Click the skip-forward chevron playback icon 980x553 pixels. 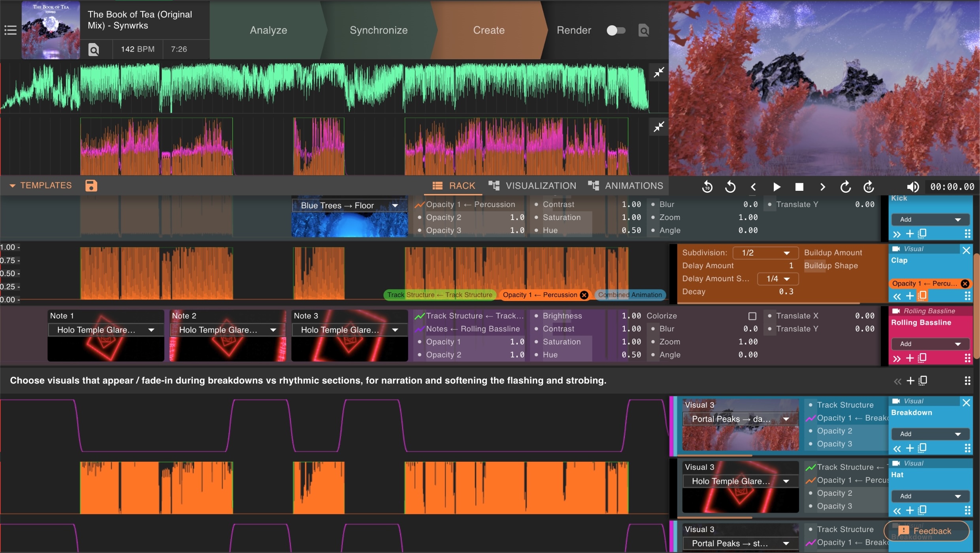coord(822,186)
